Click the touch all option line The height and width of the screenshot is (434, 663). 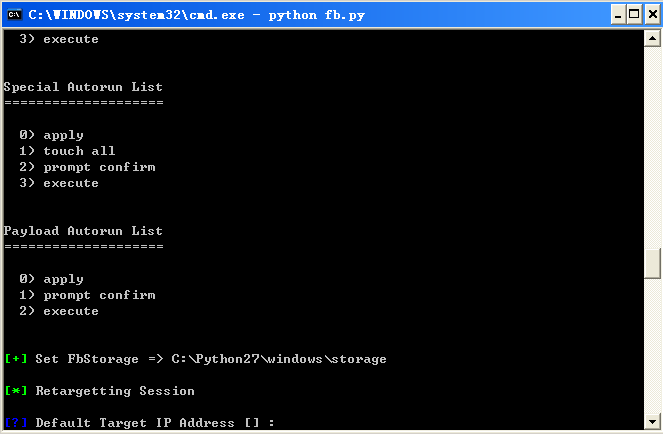(67, 151)
